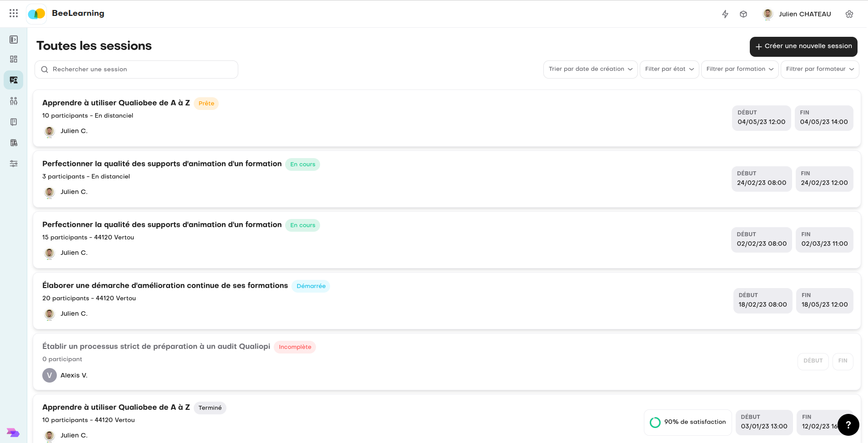Click Créer une nouvelle session button

click(803, 47)
